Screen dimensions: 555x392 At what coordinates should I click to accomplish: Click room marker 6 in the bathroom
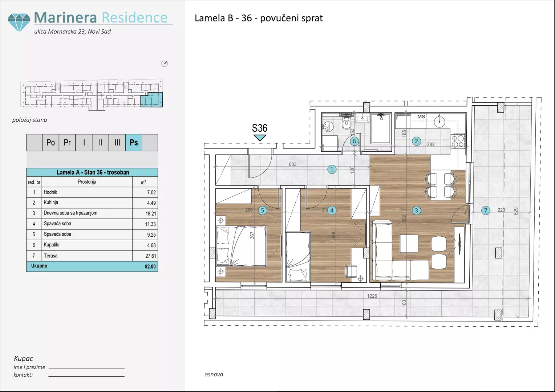click(355, 141)
